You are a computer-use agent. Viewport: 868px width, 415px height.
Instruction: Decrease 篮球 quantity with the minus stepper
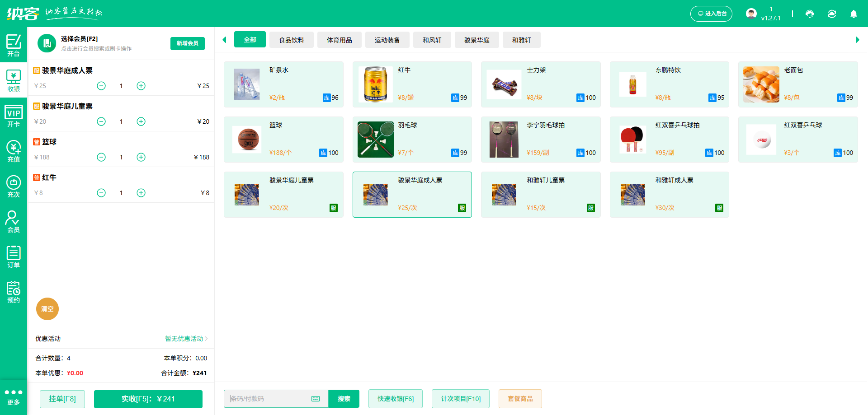point(101,157)
